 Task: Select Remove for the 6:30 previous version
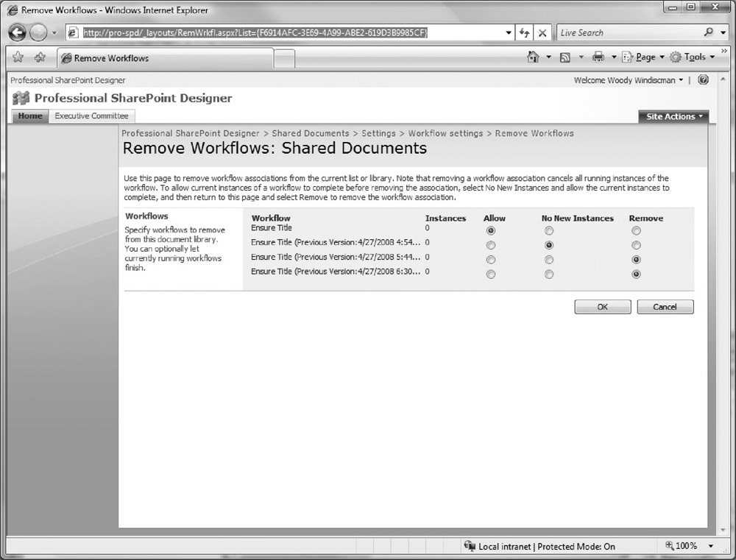pos(636,274)
